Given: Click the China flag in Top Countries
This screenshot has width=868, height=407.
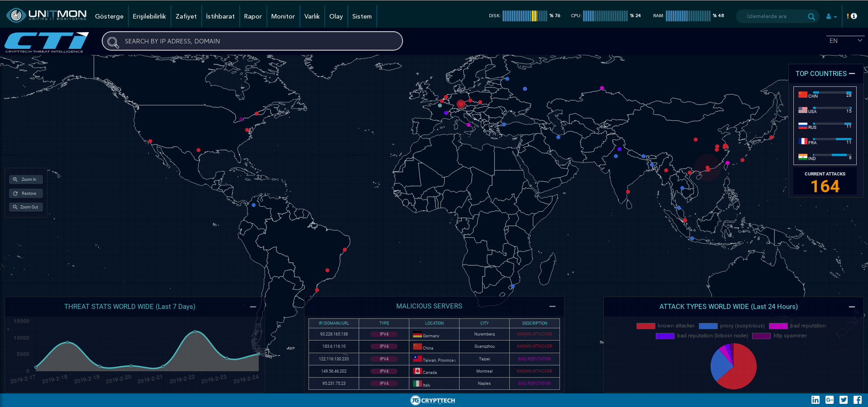Looking at the screenshot, I should (803, 95).
